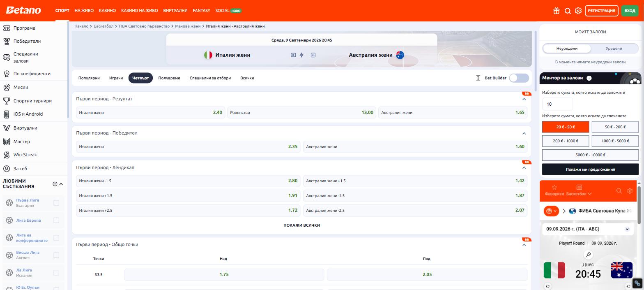Open the gift promotions icon in header
The image size is (644, 290).
[556, 11]
